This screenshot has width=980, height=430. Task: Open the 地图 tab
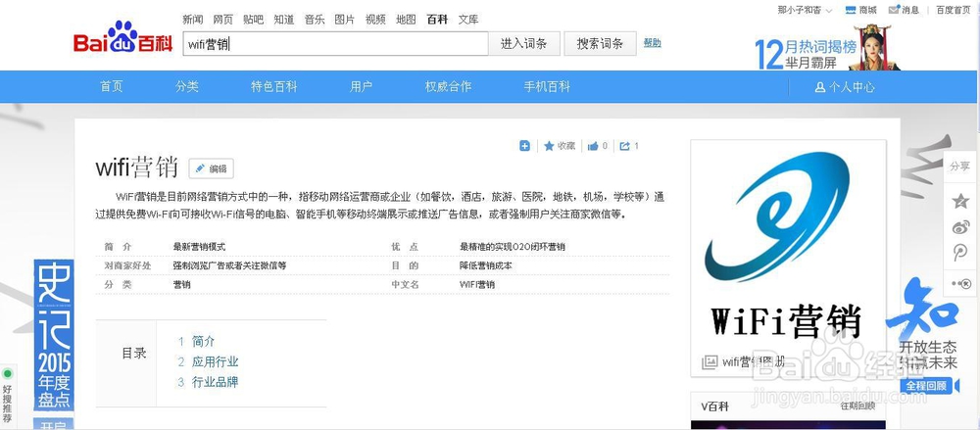(407, 20)
